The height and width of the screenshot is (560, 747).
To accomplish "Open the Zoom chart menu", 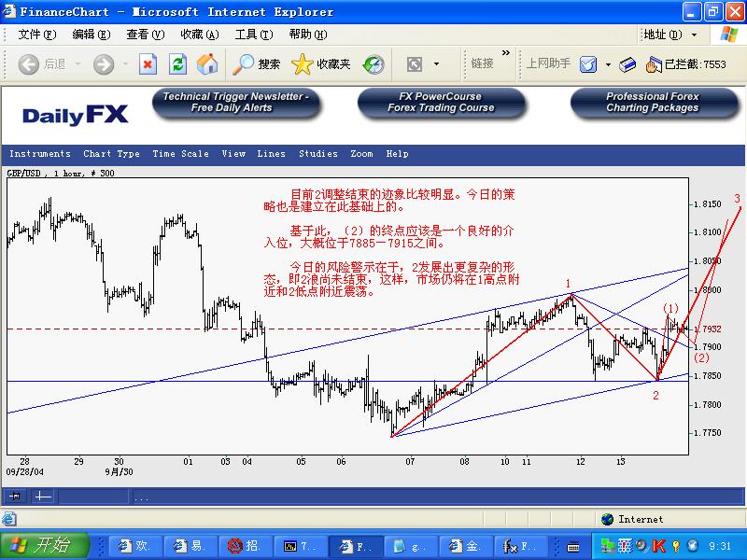I will [x=361, y=154].
